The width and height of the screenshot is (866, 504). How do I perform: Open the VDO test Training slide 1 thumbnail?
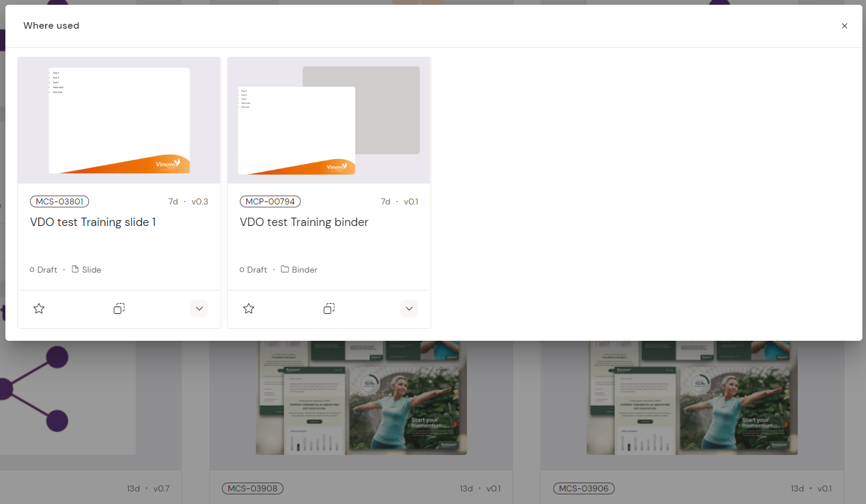[119, 120]
